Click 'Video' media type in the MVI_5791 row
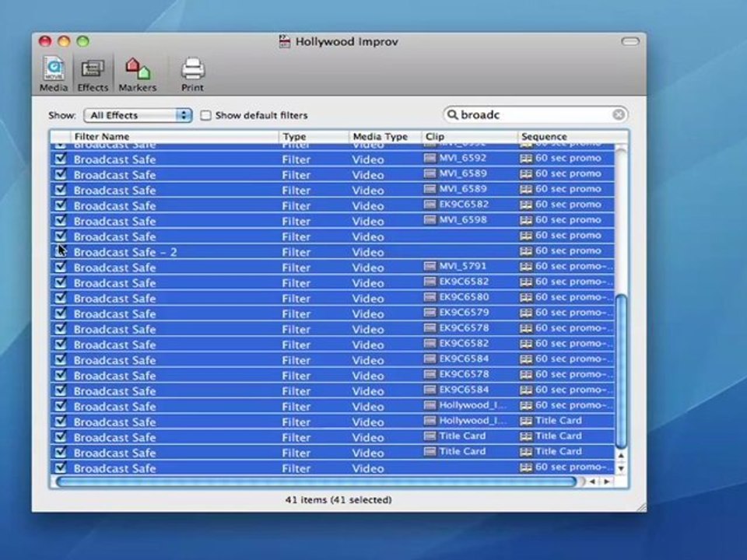This screenshot has height=560, width=747. pos(368,268)
